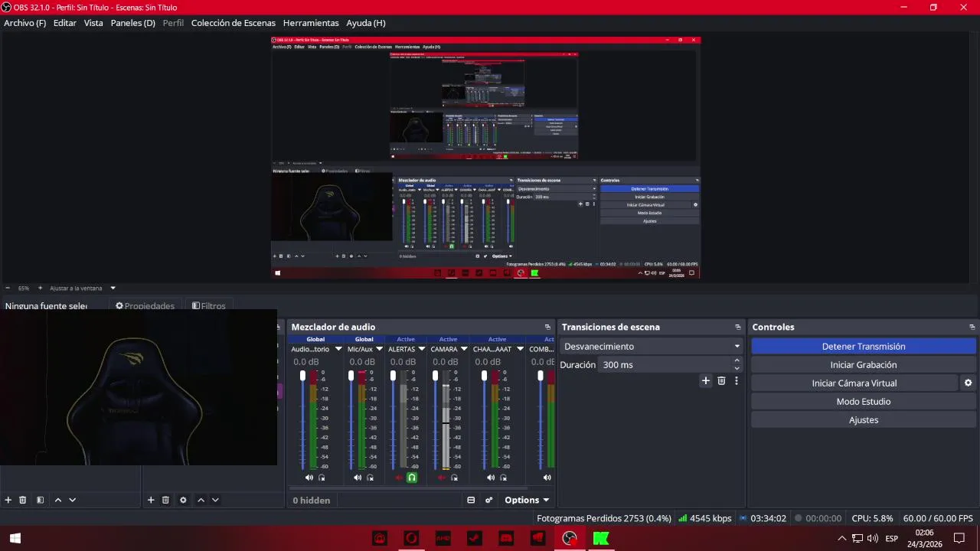Viewport: 980px width, 551px height.
Task: Float the Transiciones de escena dock
Action: coord(738,327)
